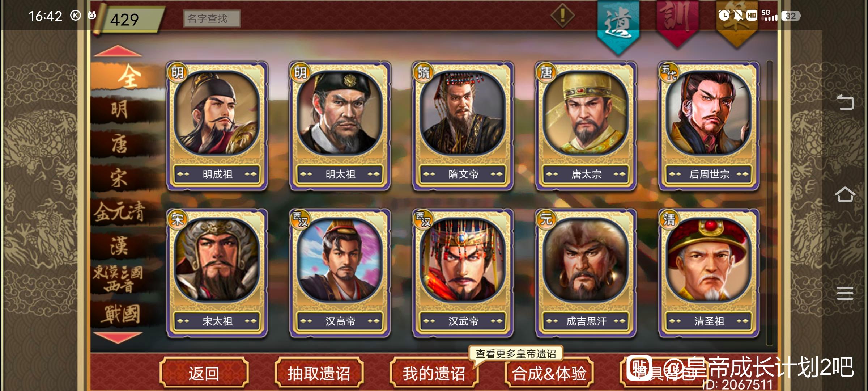Pick the 汉武帝 emperor card

coord(463,273)
